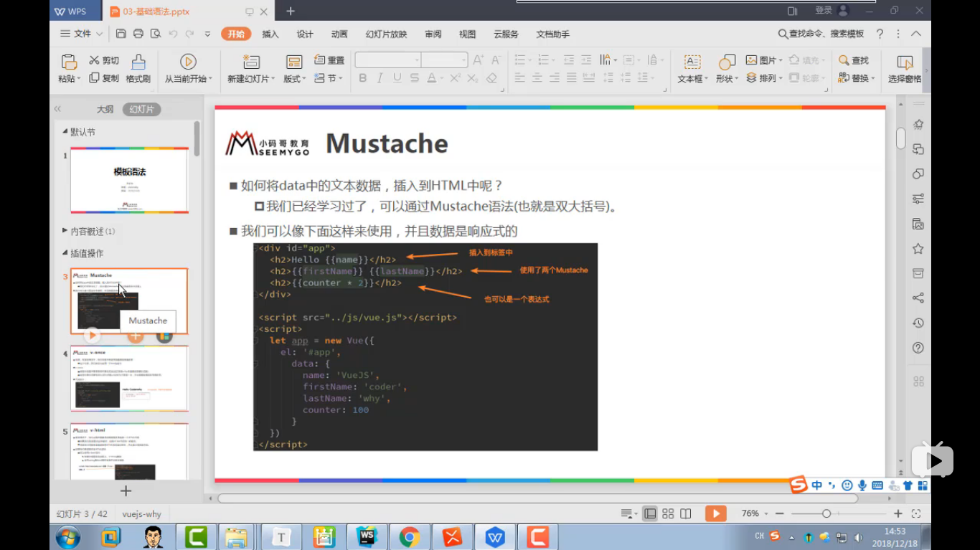Click the Redo arrow icon
The image size is (980, 550).
point(189,34)
